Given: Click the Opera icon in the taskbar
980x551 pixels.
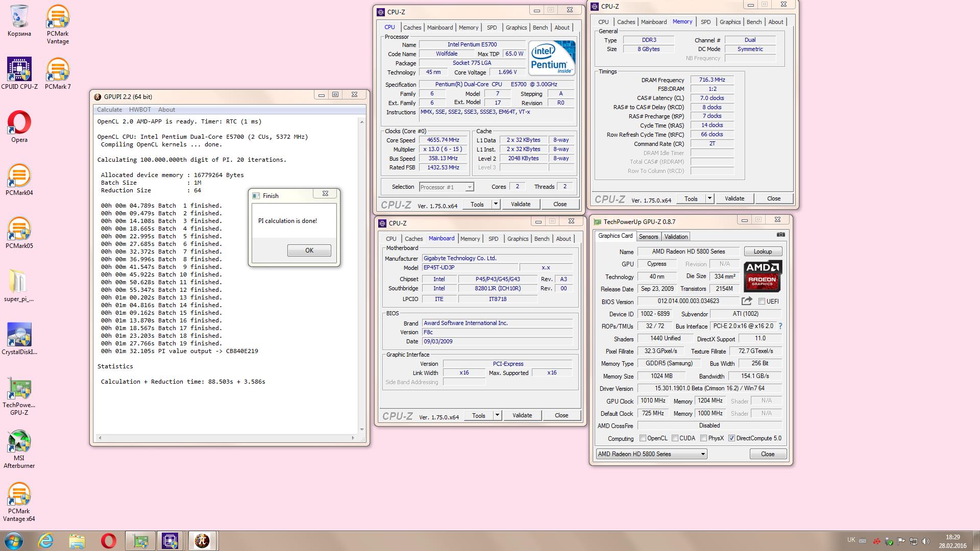Looking at the screenshot, I should pyautogui.click(x=108, y=541).
